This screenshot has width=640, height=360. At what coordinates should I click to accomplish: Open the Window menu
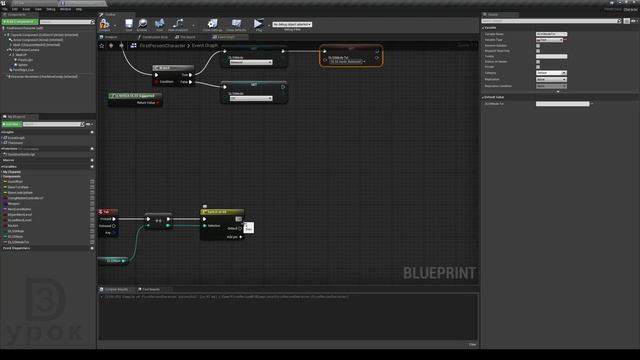pyautogui.click(x=65, y=9)
